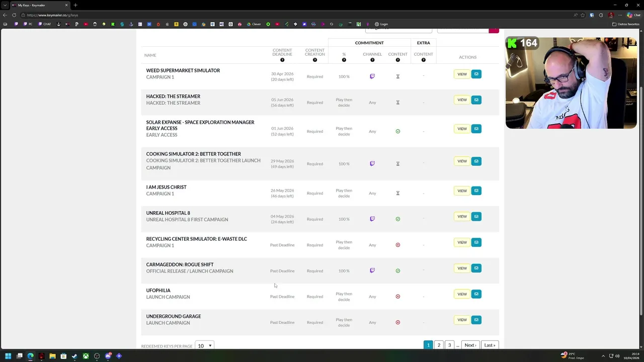Open mail icon for Ufophilia row

[476, 294]
